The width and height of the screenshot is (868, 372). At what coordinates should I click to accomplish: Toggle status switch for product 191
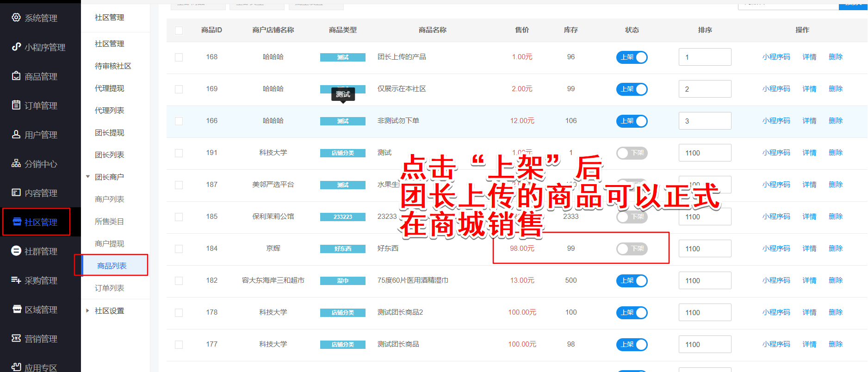(x=632, y=153)
